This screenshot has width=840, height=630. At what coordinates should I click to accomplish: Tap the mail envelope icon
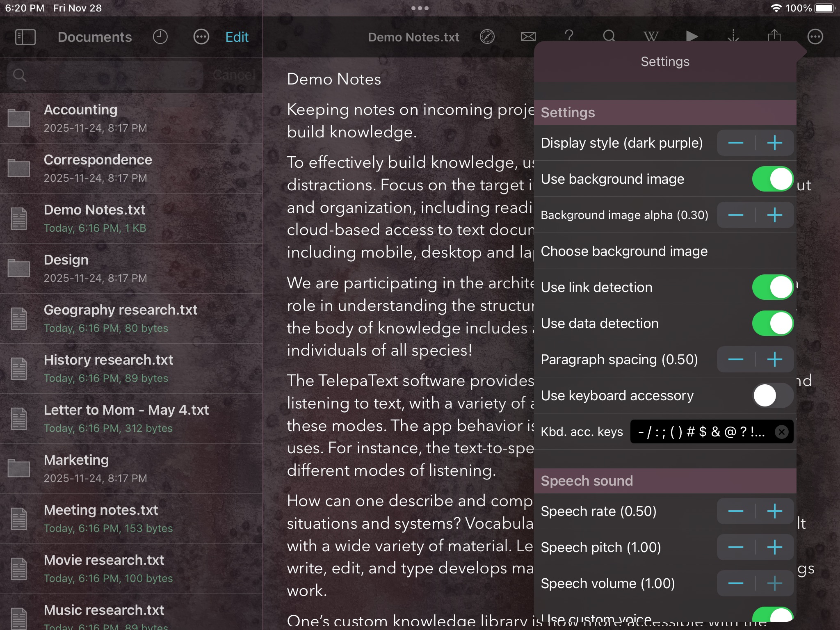pyautogui.click(x=528, y=37)
